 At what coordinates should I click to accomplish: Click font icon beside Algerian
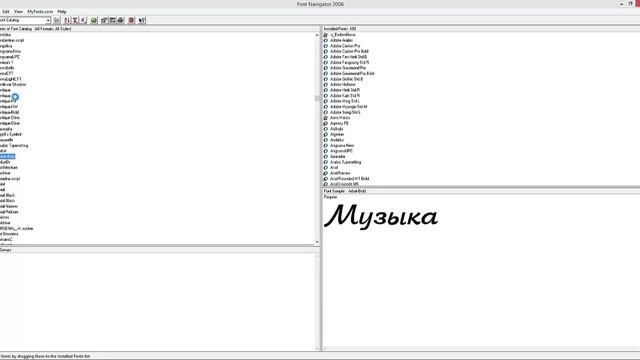pos(326,134)
